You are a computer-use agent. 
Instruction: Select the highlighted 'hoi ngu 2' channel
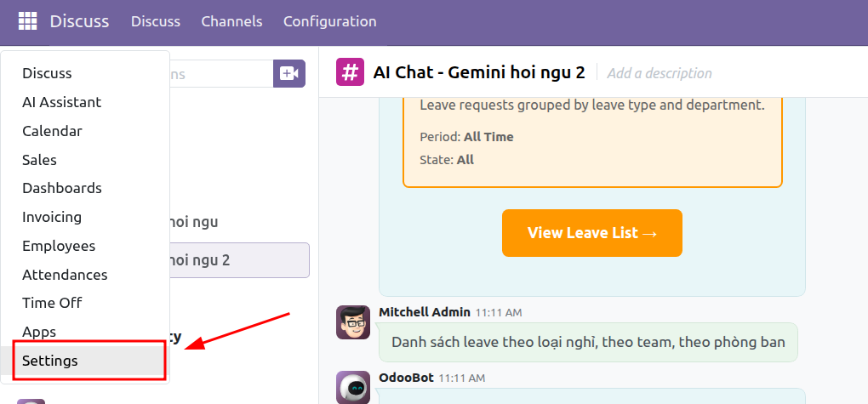tap(239, 260)
